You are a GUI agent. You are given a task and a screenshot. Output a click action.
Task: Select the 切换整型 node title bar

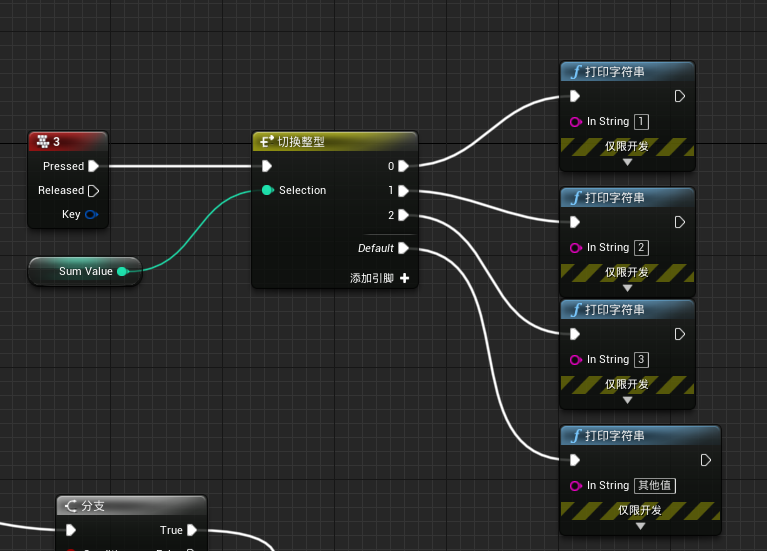coord(334,142)
